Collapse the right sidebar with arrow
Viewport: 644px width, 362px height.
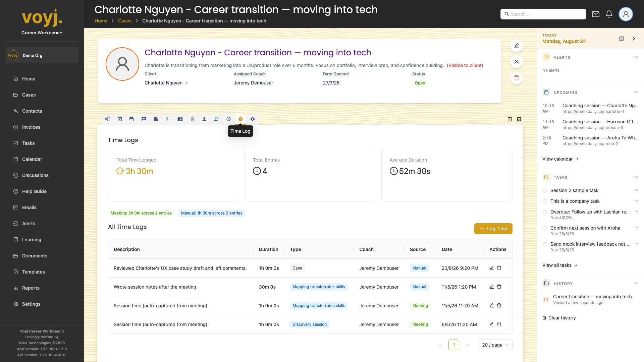point(634,39)
